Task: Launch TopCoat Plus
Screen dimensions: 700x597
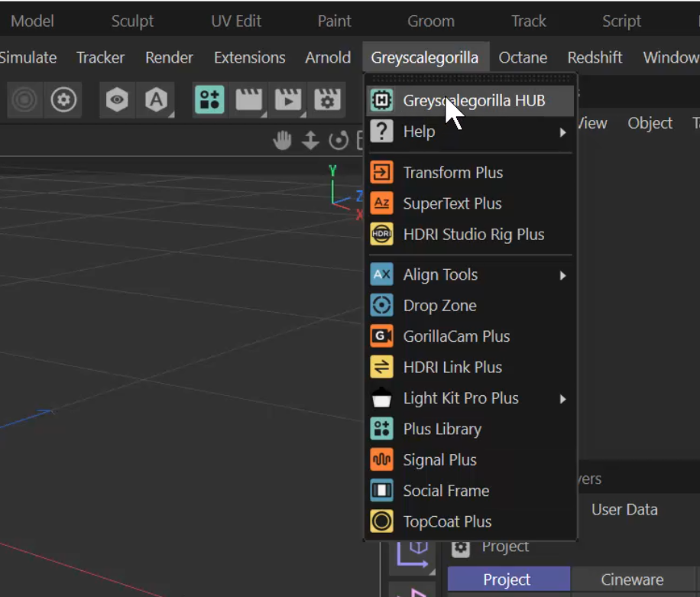Action: 470,521
